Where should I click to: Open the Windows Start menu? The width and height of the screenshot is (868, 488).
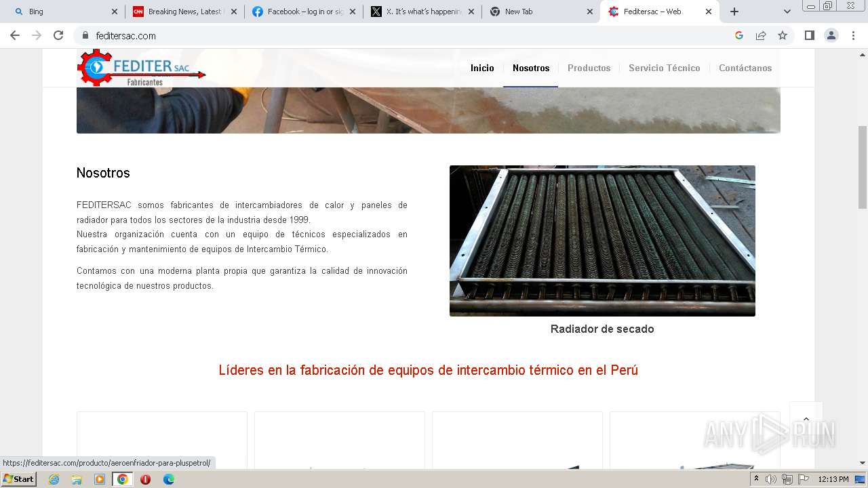(x=18, y=479)
